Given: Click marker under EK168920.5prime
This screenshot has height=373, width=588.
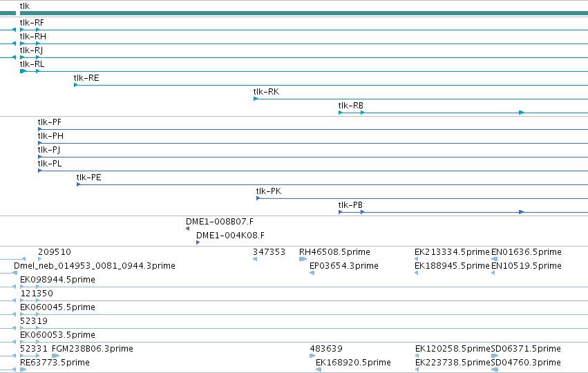Looking at the screenshot, I should click(x=319, y=370).
